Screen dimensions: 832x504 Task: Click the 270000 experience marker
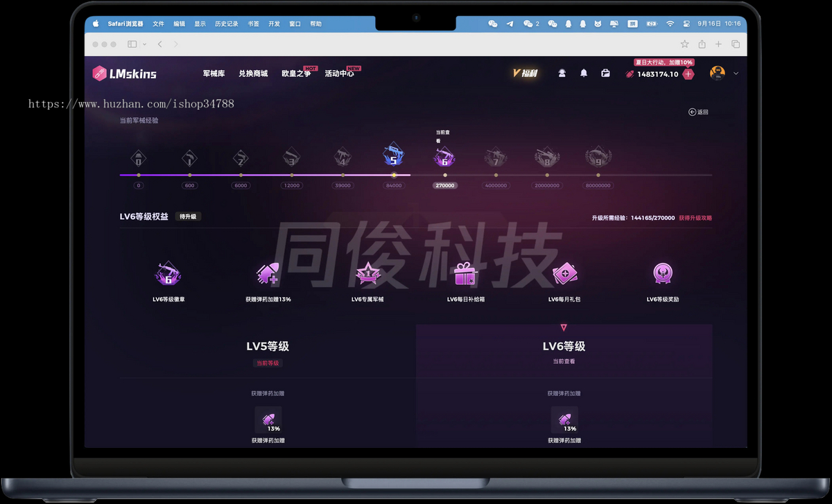click(x=444, y=186)
